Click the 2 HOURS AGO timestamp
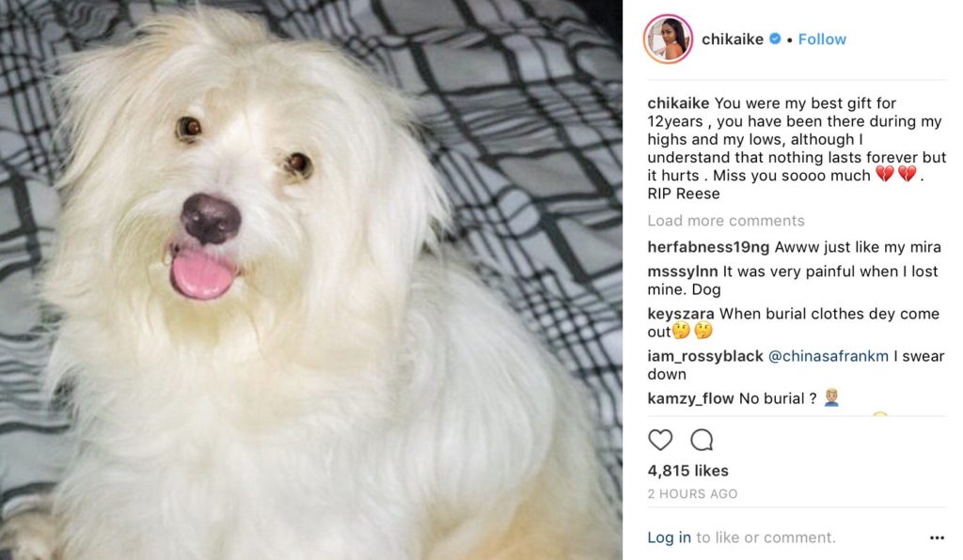The height and width of the screenshot is (560, 963). coord(692,493)
